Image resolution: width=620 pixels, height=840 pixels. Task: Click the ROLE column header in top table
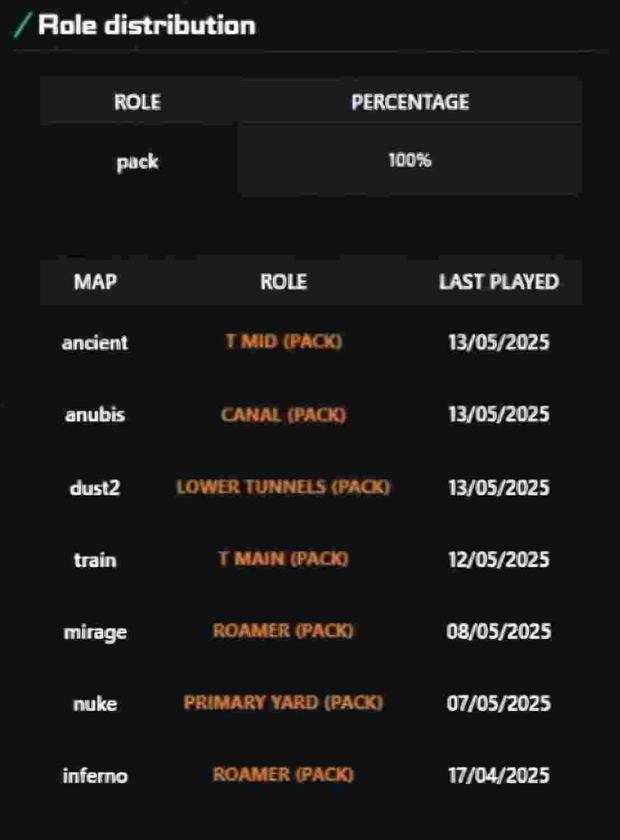[x=138, y=102]
